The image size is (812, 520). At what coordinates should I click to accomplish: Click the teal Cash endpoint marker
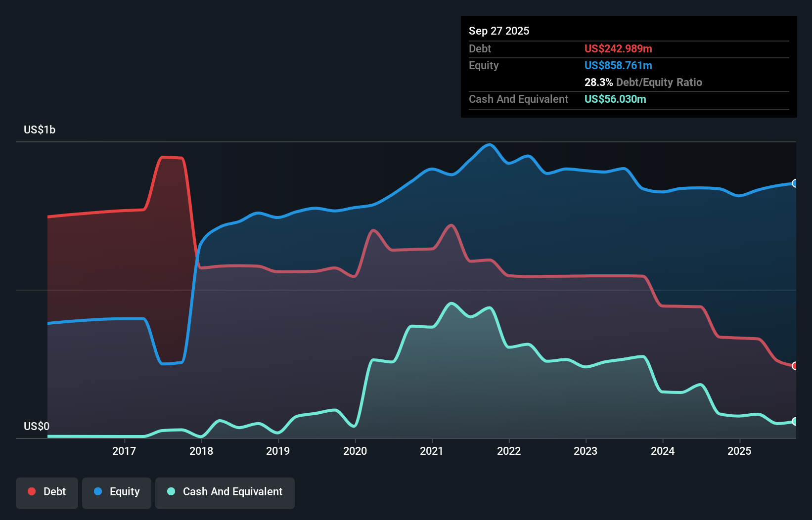pos(795,422)
